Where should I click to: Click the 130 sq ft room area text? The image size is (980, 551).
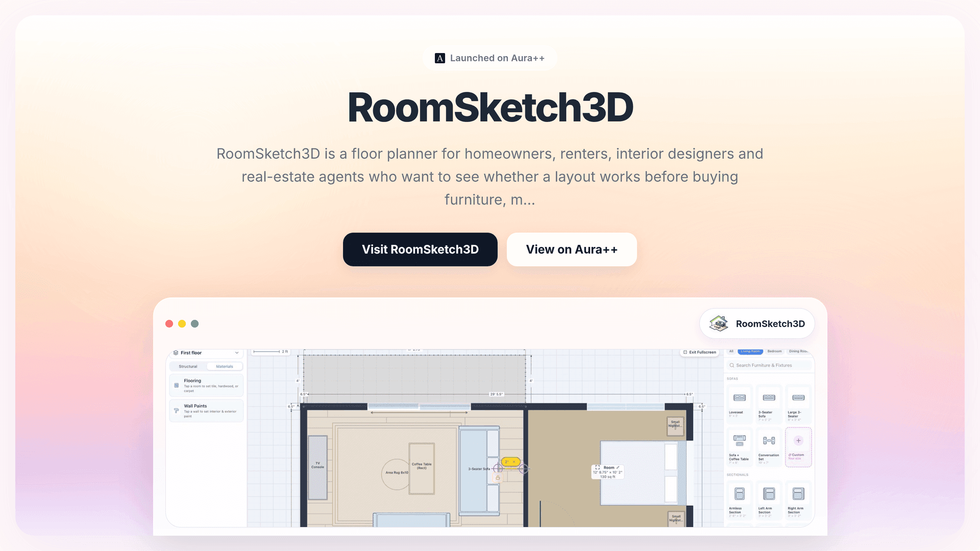[x=607, y=477]
